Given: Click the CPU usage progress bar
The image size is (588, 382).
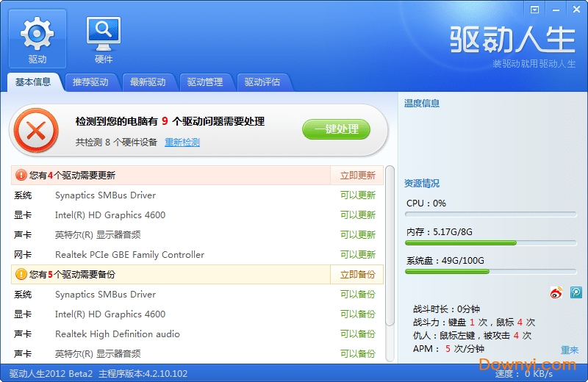Looking at the screenshot, I should tap(490, 215).
